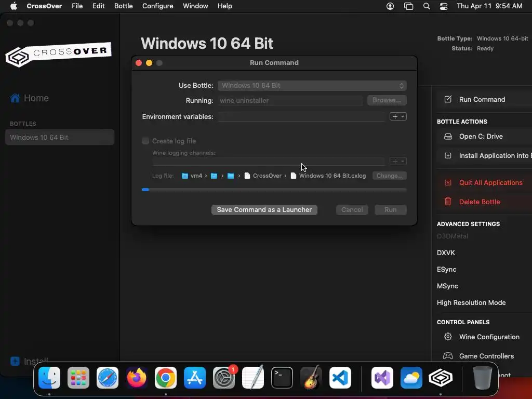Screen dimensions: 532x399
Task: Click the Stage Manager windows menu bar icon
Action: pos(408,6)
